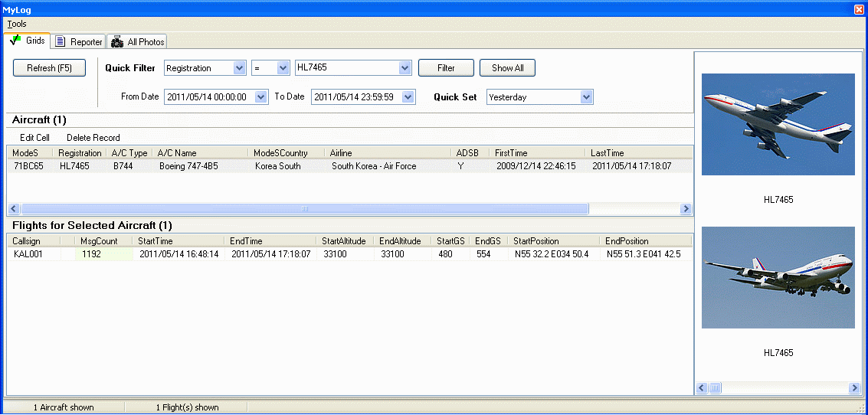The height and width of the screenshot is (415, 868).
Task: Click photo panel scroll right arrow
Action: pyautogui.click(x=854, y=388)
